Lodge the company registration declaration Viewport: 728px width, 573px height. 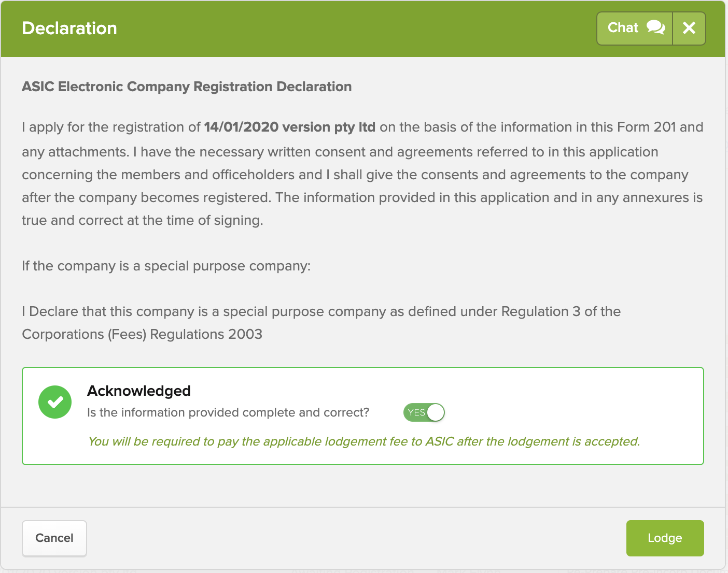pyautogui.click(x=665, y=538)
